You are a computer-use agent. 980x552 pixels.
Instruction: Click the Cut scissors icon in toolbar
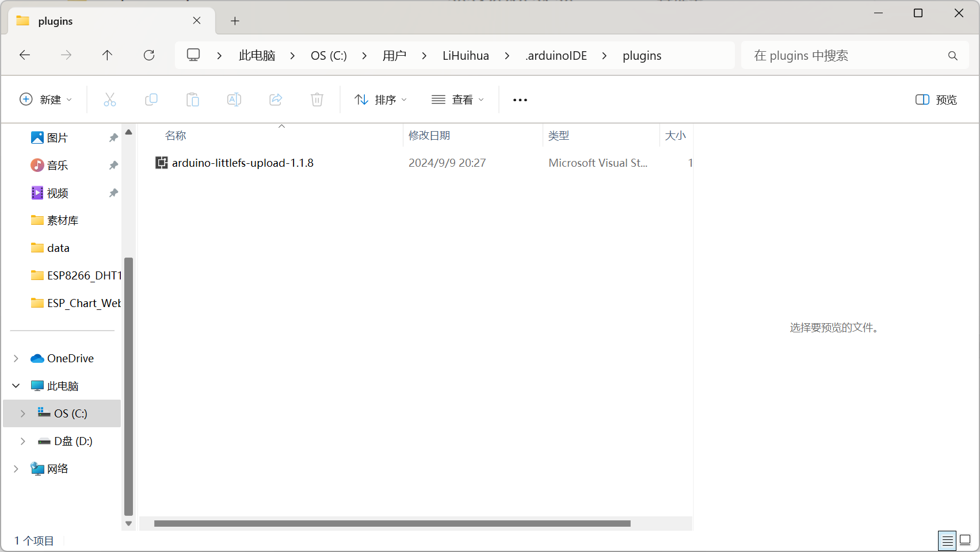point(109,99)
